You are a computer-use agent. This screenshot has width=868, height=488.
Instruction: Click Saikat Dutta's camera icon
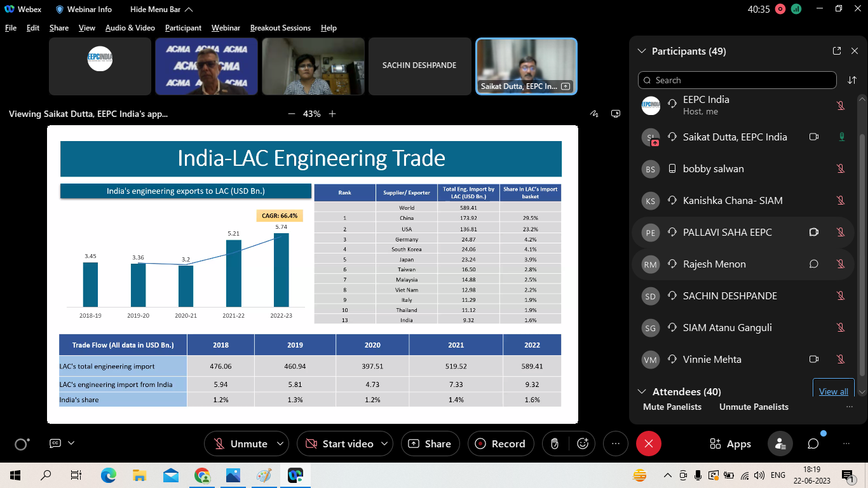813,137
